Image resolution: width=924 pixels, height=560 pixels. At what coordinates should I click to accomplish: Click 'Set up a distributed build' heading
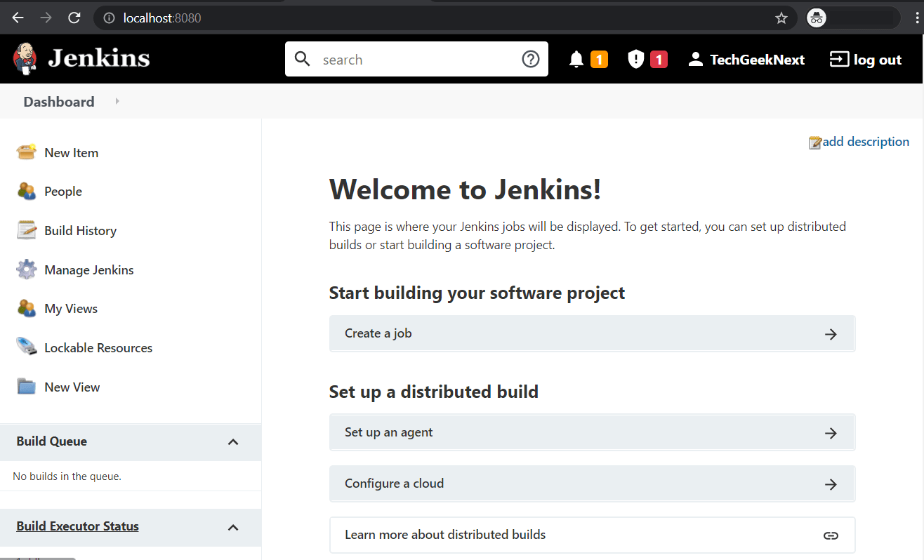tap(434, 392)
